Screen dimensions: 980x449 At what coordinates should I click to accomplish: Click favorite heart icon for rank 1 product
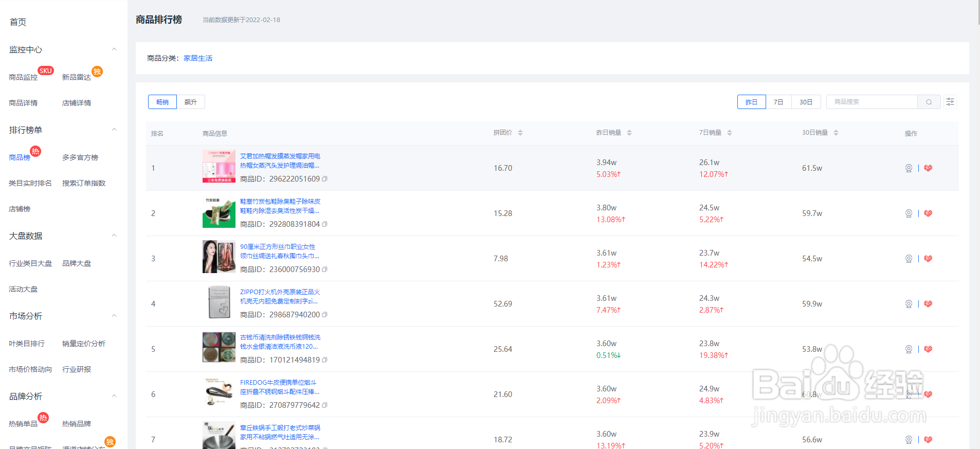[928, 168]
